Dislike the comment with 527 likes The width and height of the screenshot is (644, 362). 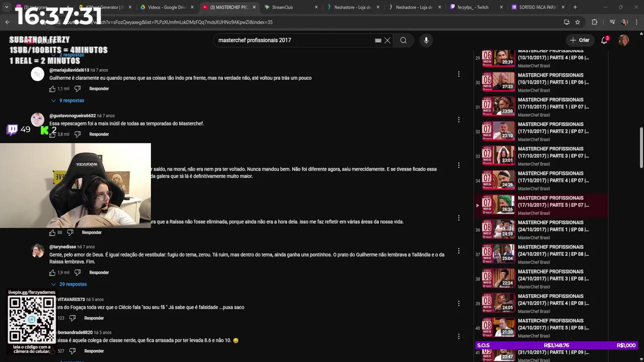[x=72, y=351]
